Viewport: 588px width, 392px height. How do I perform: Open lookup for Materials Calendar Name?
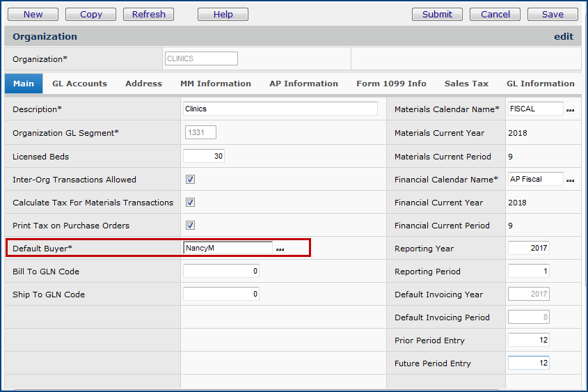571,110
